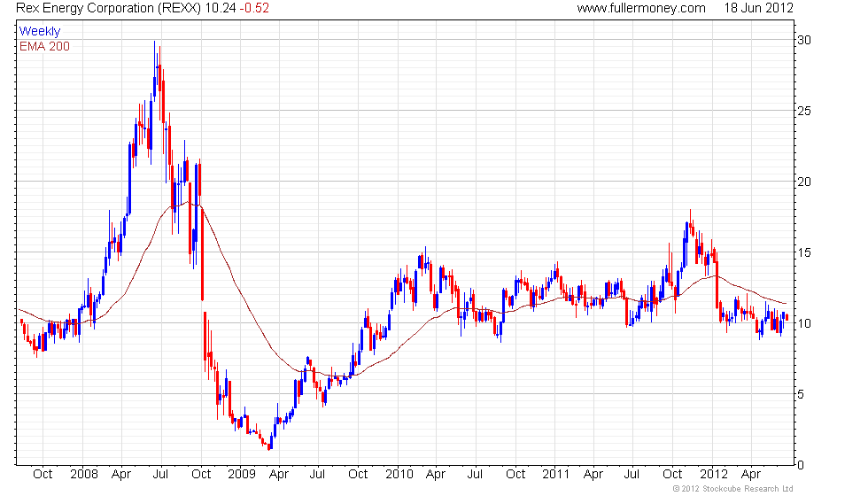868x496 pixels.
Task: Click the y-axis label 5
Action: [801, 394]
